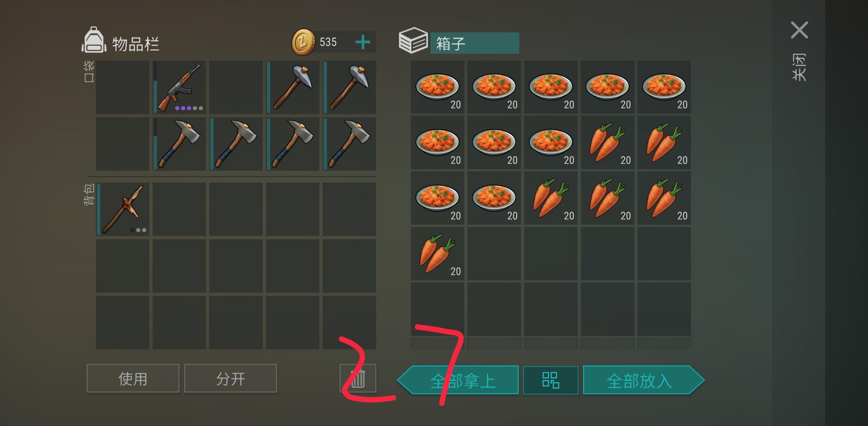
Task: Select the empty first pocket slot
Action: [123, 87]
